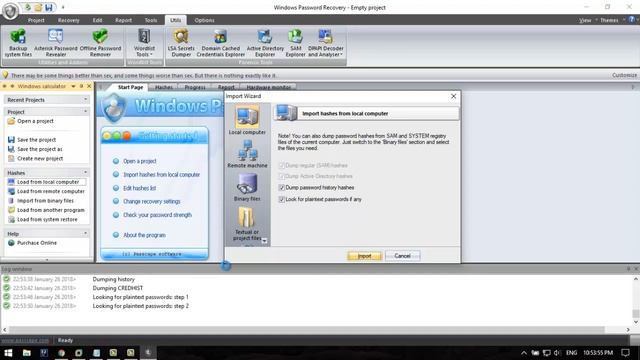Open the Edit ribbon tab
Screen dimensions: 640x360
pos(97,20)
